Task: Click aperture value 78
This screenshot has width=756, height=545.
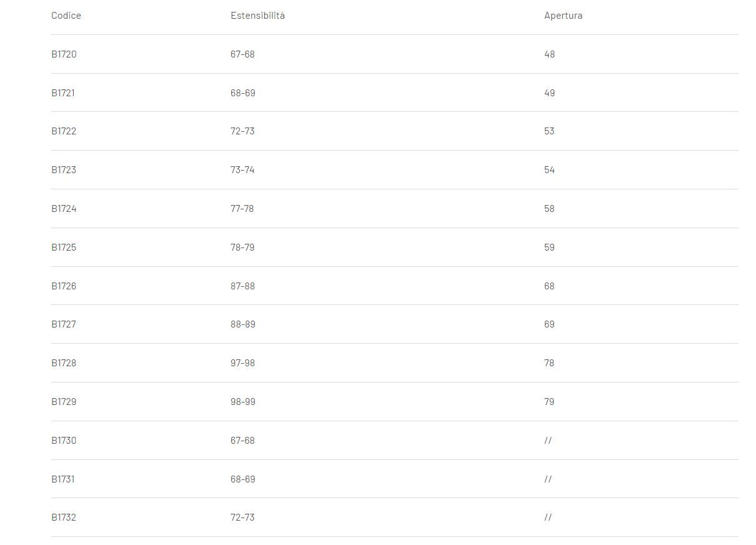Action: (x=549, y=363)
